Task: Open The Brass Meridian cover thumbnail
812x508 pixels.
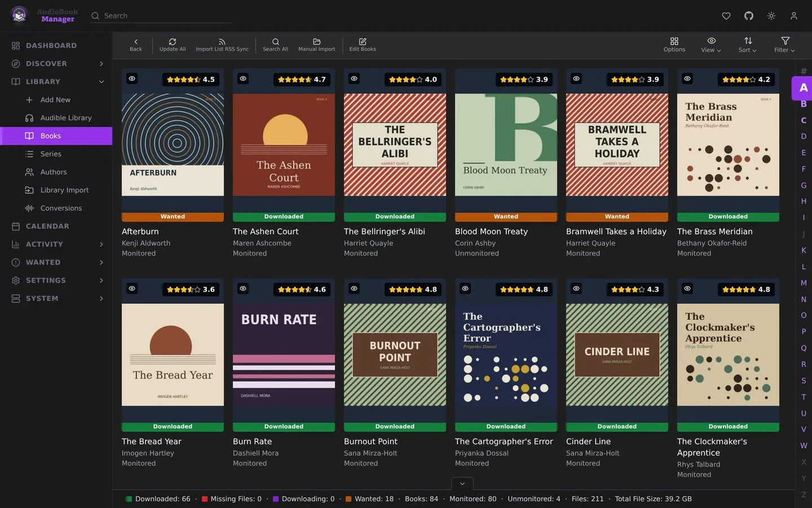Action: (728, 144)
